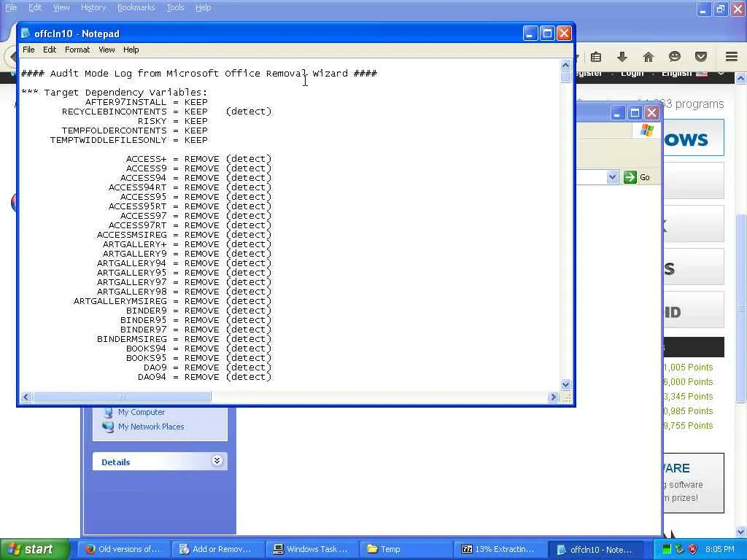Click the Notepad vertical scrollbar down arrow

point(565,384)
